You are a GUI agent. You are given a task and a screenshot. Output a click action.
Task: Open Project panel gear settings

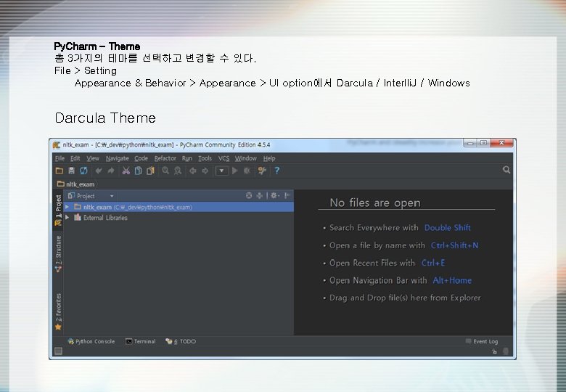click(x=274, y=195)
